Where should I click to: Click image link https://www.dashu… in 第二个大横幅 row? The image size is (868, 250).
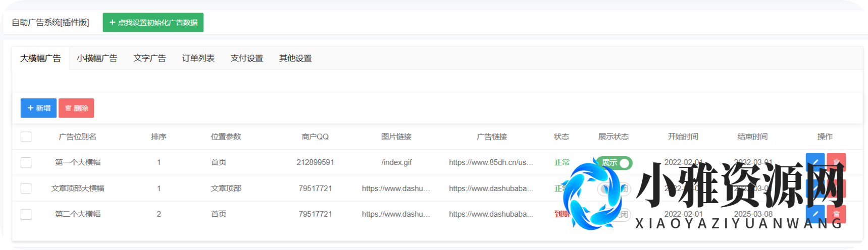click(x=396, y=214)
